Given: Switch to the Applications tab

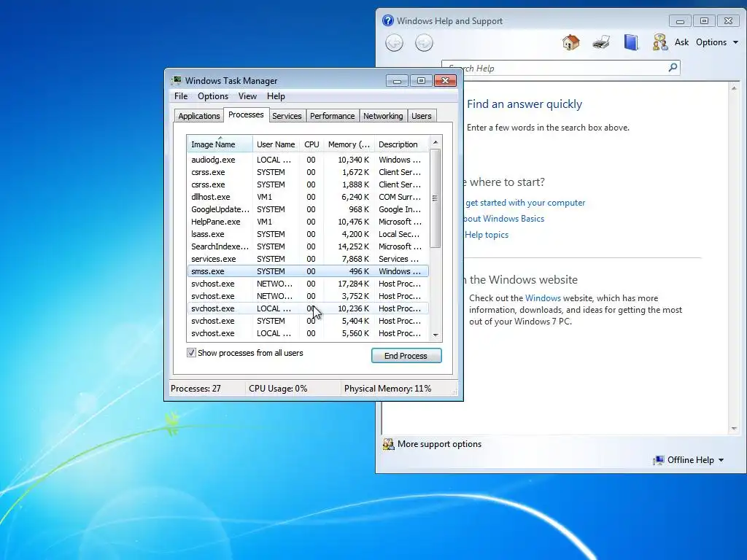Looking at the screenshot, I should point(199,116).
